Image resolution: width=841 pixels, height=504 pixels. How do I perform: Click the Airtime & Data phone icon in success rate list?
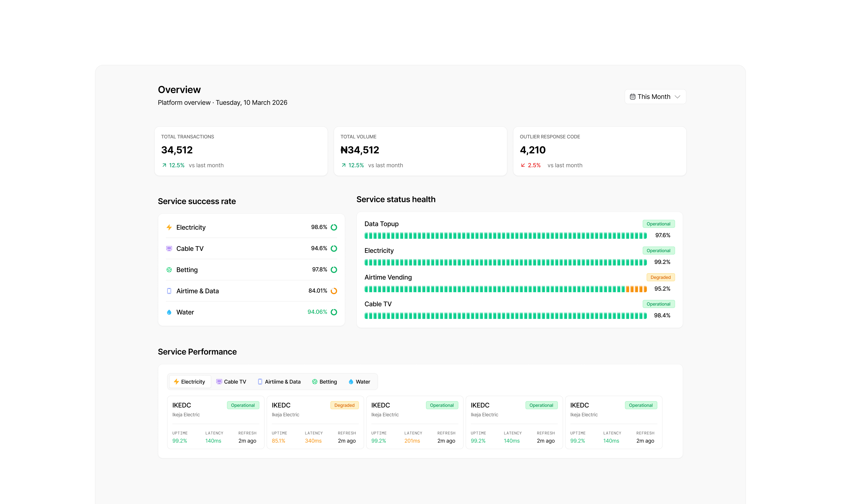point(169,291)
